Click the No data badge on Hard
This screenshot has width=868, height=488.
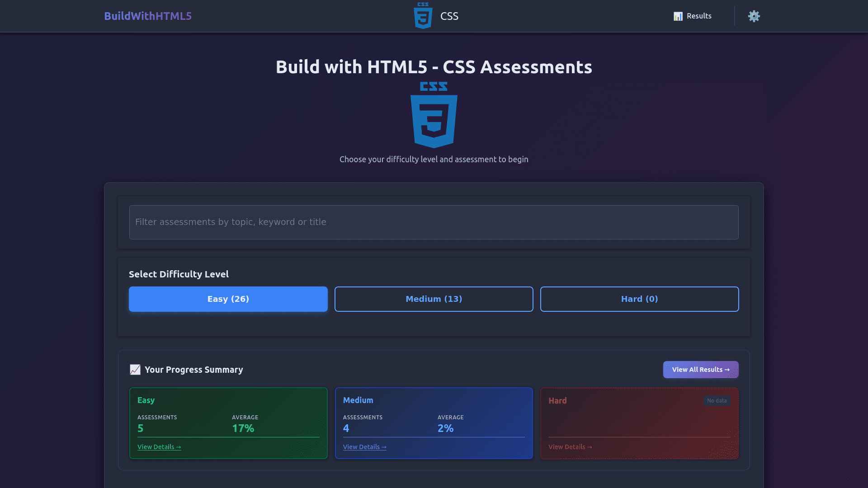pyautogui.click(x=717, y=401)
